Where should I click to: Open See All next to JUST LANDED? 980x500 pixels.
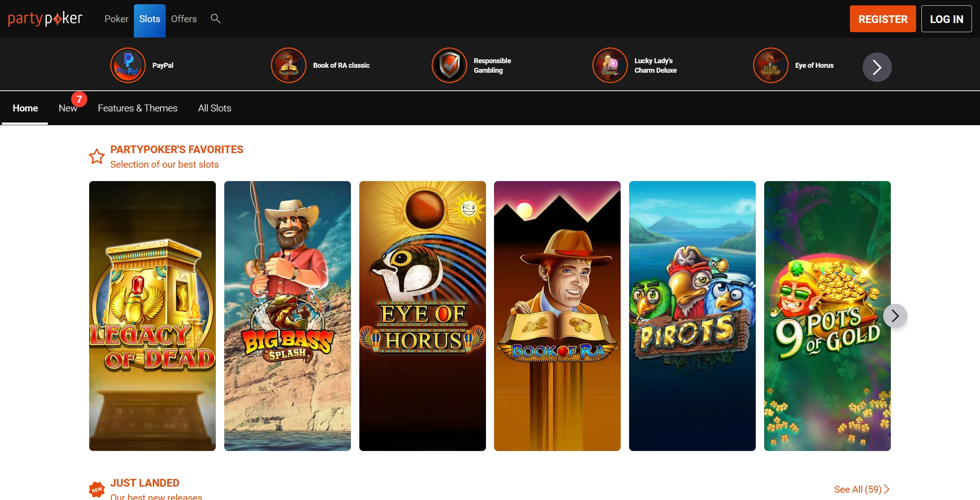pyautogui.click(x=861, y=489)
